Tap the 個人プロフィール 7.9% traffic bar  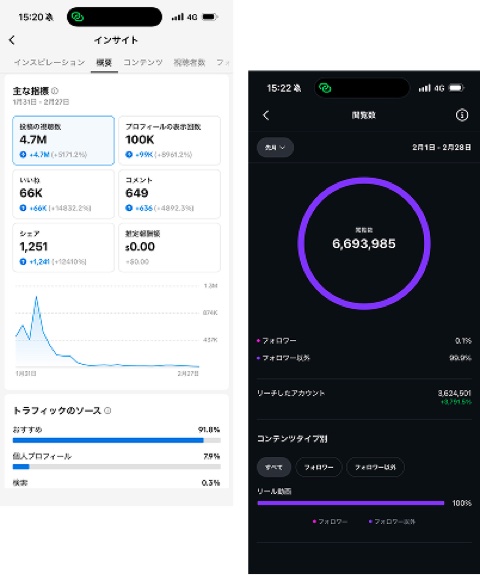(117, 467)
